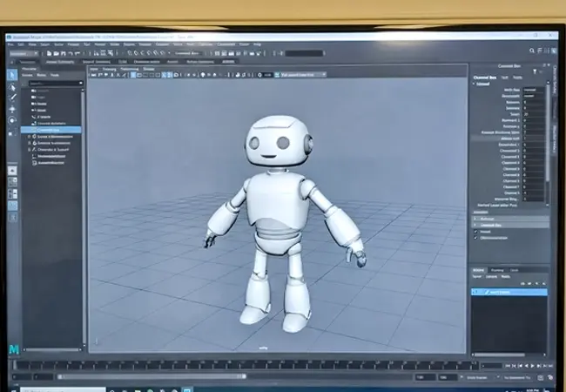Open the Outliner search filter dropdown arrow

coord(80,83)
